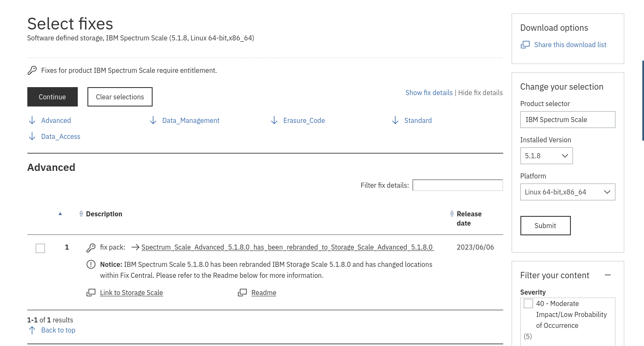
Task: Sort by the Release date column header
Action: (x=469, y=218)
